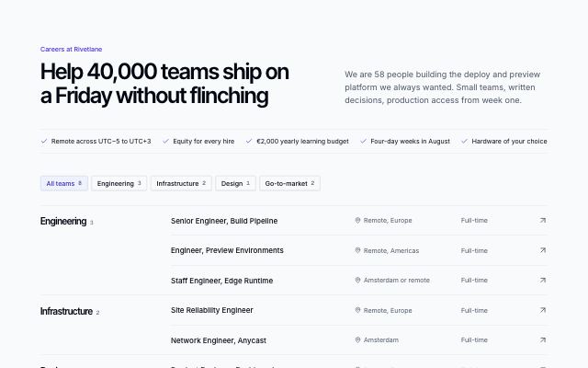Click 'Help 40,000 teams ship' headline
Image resolution: width=588 pixels, height=368 pixels.
(164, 84)
